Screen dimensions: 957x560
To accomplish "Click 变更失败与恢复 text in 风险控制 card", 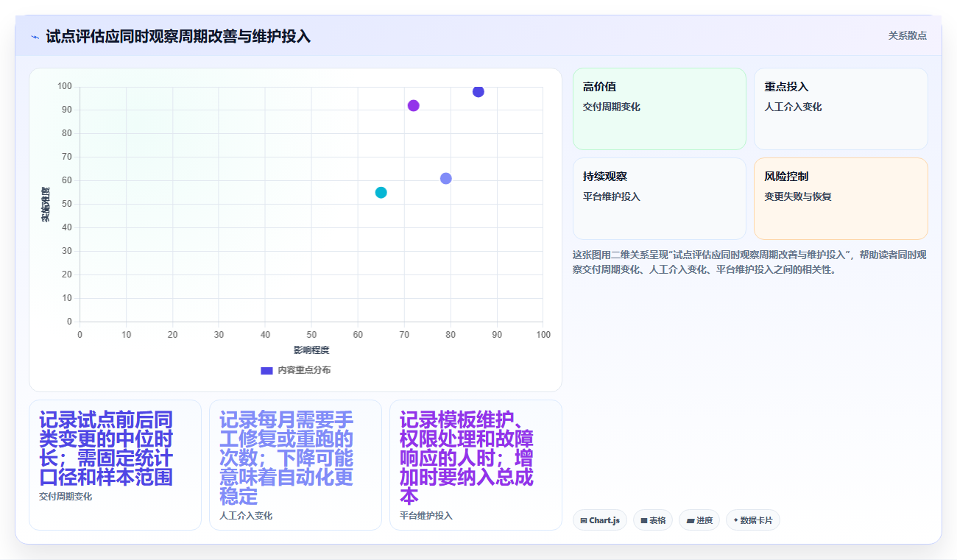I will 798,196.
